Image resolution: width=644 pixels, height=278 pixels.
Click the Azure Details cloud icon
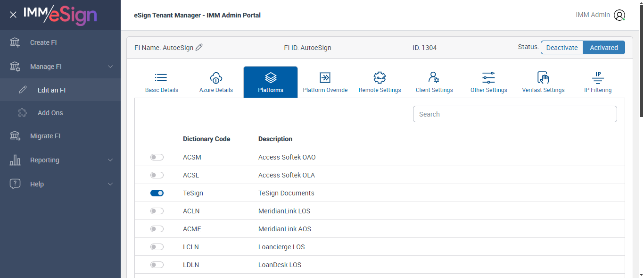tap(216, 78)
